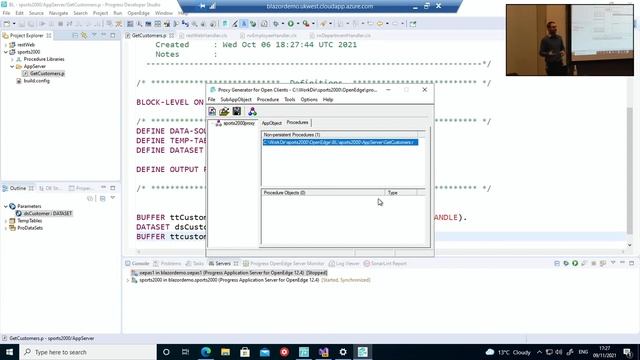Switch to the AppObject tab
Viewport: 640px width, 360px height.
point(272,123)
